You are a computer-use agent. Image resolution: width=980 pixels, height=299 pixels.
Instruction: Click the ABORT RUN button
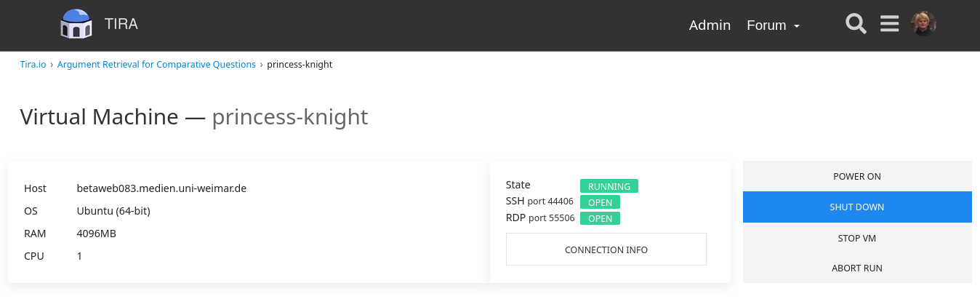coord(857,268)
